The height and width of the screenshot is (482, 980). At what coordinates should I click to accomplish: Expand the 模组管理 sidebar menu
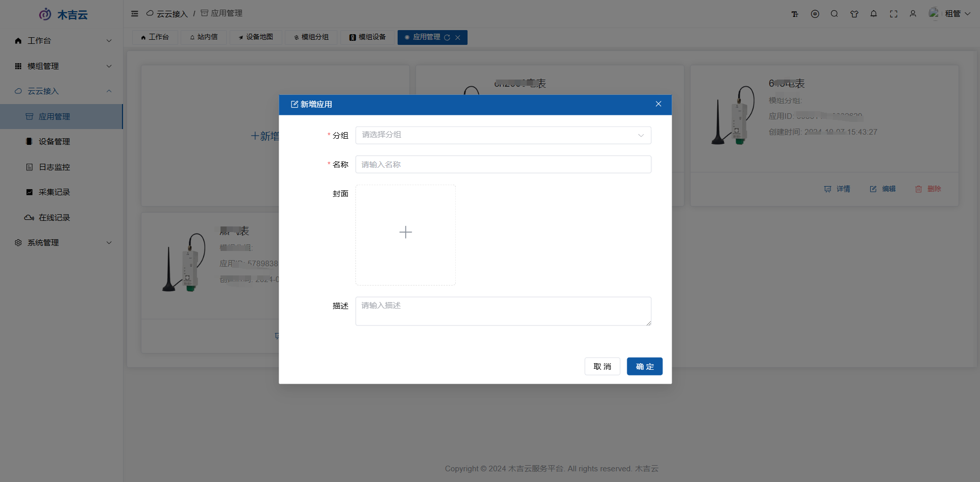click(x=61, y=66)
